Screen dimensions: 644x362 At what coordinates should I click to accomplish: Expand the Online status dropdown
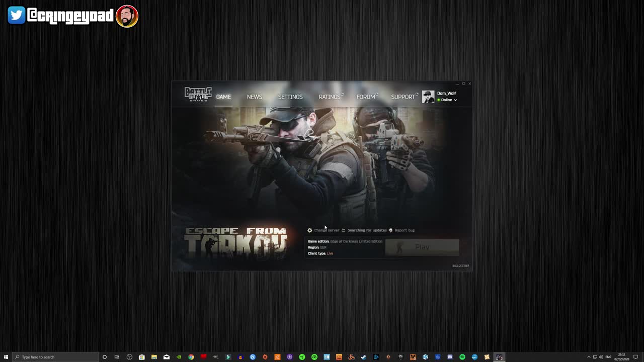point(447,100)
